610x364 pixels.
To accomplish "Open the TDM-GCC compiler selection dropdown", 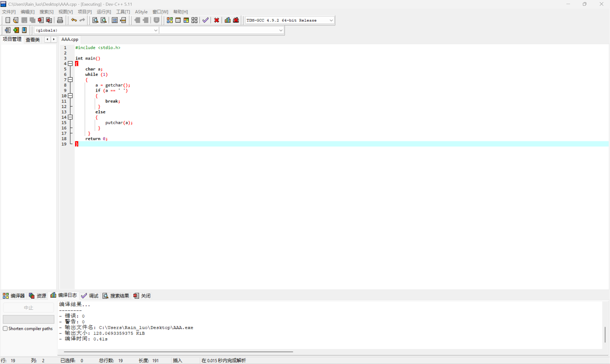I will 331,20.
